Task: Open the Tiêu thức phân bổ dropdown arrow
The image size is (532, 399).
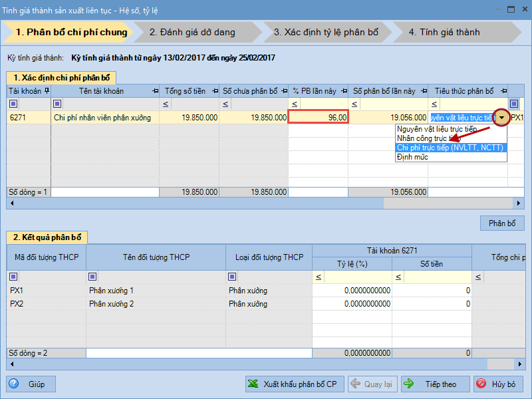Action: tap(502, 118)
